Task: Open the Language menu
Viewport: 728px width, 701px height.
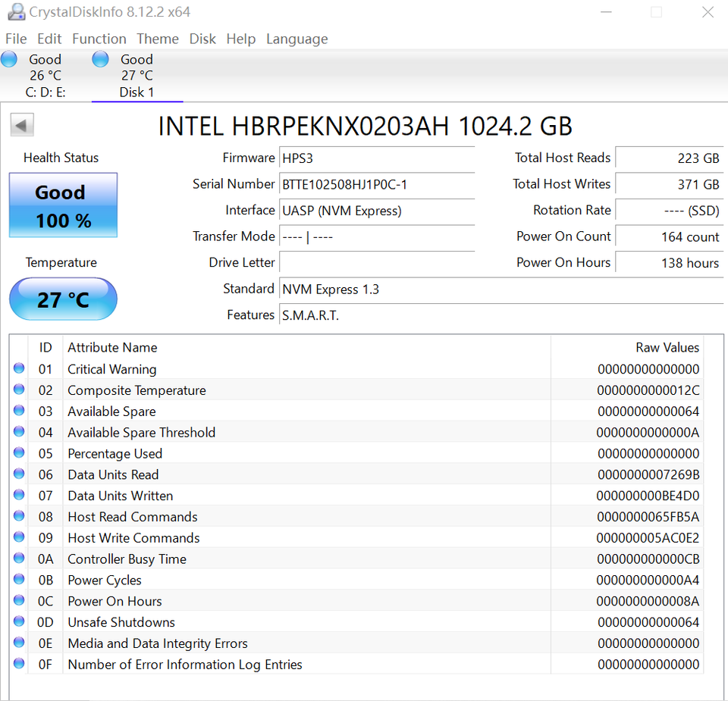Action: (297, 39)
